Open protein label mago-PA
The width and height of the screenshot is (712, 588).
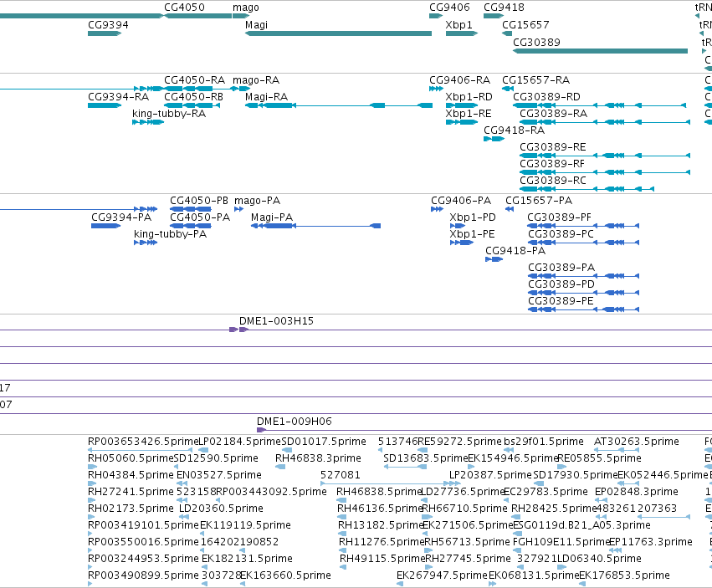click(257, 201)
